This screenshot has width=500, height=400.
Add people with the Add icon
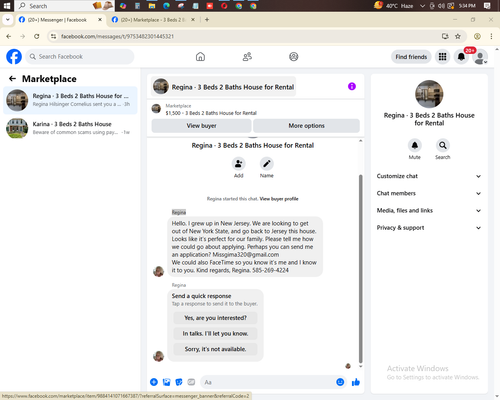point(239,164)
